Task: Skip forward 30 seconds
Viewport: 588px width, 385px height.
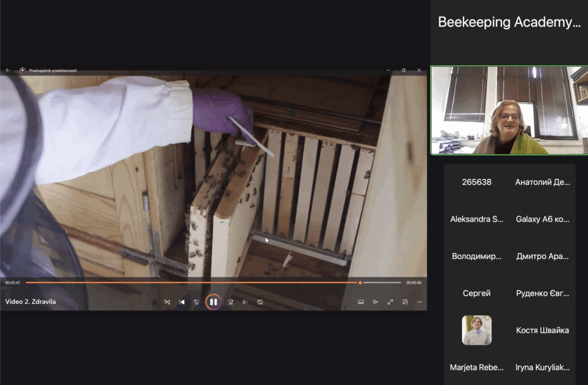Action: [230, 302]
